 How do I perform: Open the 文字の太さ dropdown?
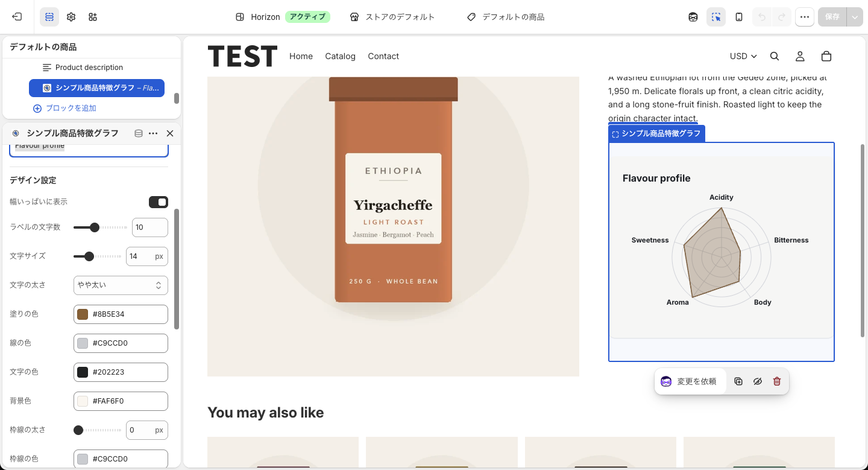pos(121,285)
